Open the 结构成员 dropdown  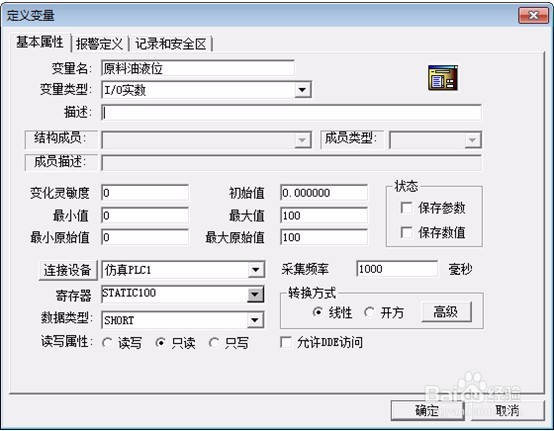point(302,140)
